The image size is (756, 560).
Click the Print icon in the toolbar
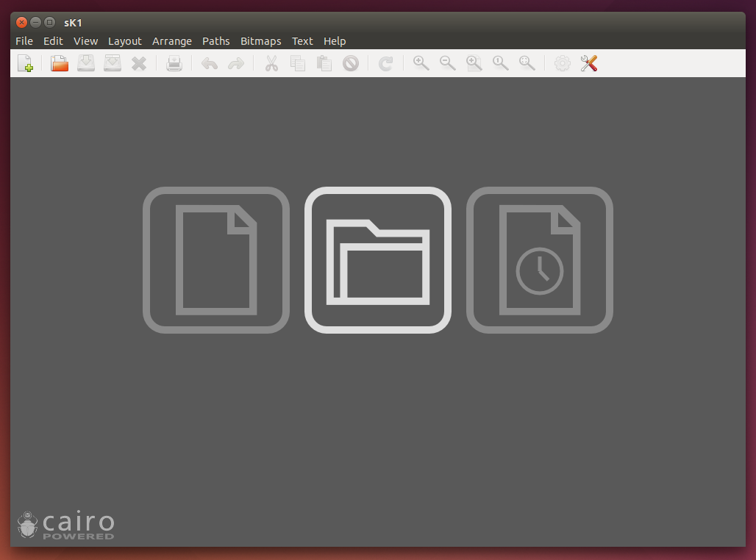point(174,63)
